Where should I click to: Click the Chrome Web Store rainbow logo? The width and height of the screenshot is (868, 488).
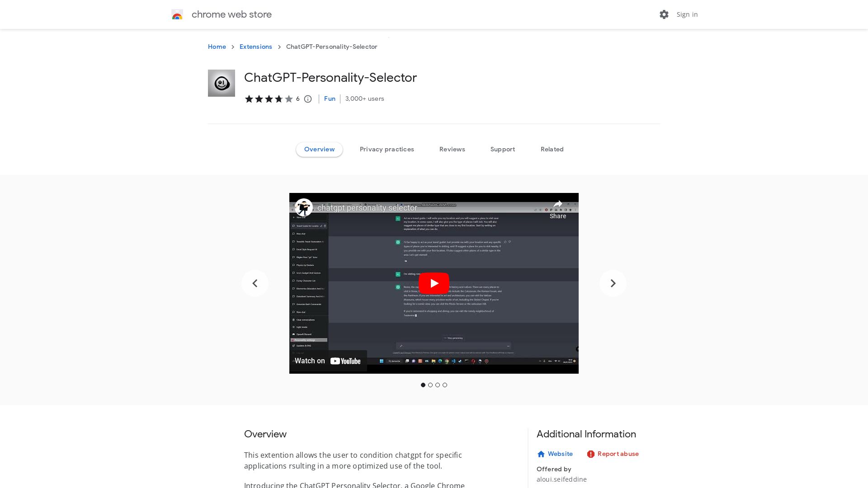coord(177,14)
